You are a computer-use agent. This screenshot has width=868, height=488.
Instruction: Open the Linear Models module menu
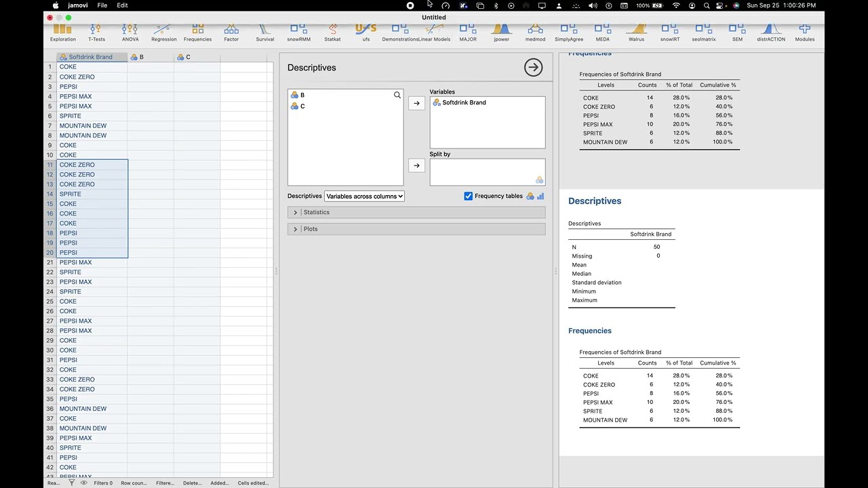coord(434,33)
